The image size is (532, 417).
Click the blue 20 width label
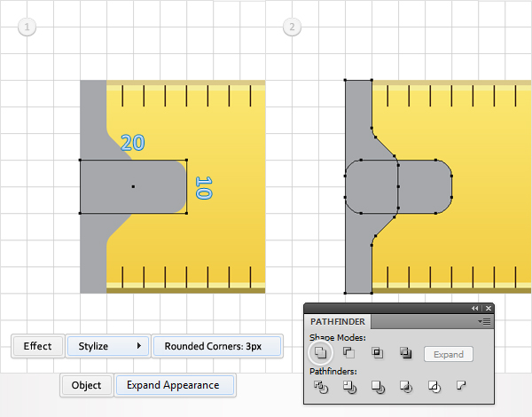133,143
